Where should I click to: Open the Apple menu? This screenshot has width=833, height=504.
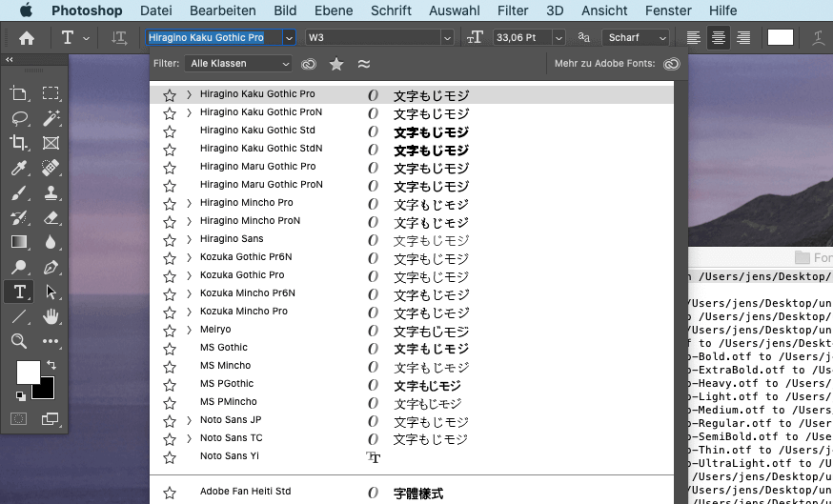26,10
